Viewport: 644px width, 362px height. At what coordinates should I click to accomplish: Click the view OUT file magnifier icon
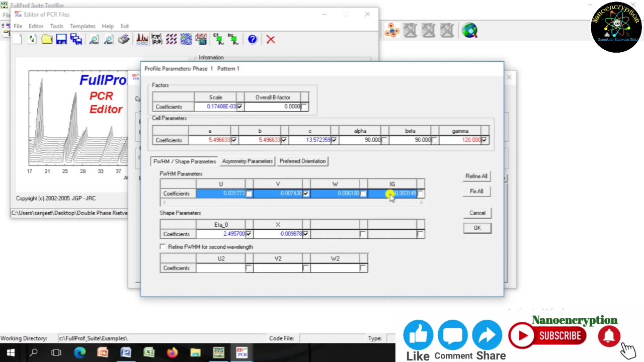click(109, 39)
